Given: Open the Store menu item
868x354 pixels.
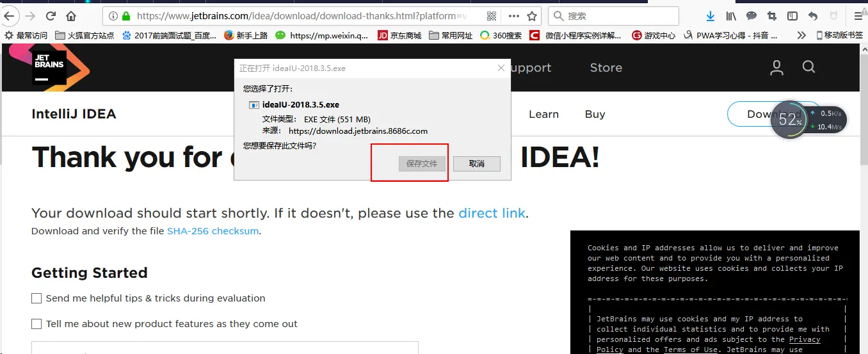Looking at the screenshot, I should [606, 67].
